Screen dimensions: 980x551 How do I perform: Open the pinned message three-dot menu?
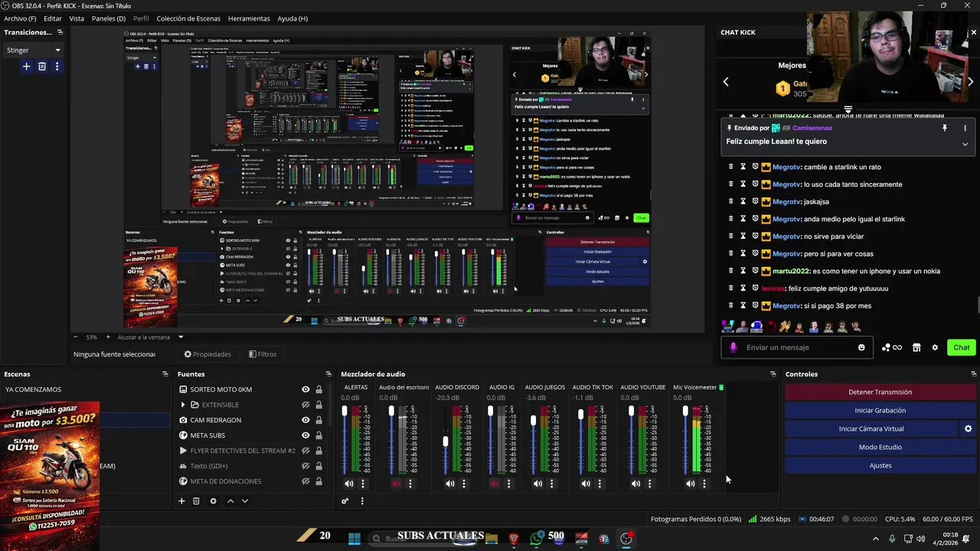point(965,129)
